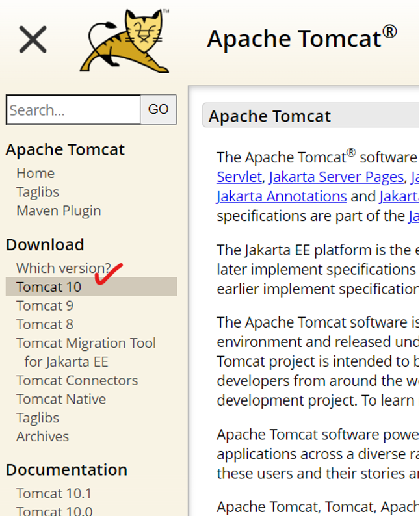Select Tomcat 10 download link
The height and width of the screenshot is (516, 420).
[x=91, y=287]
